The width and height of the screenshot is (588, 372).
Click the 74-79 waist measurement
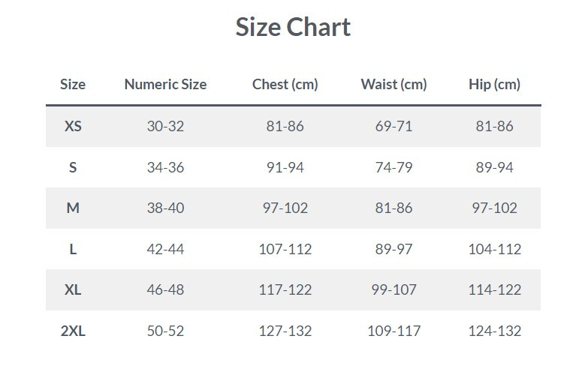point(394,167)
